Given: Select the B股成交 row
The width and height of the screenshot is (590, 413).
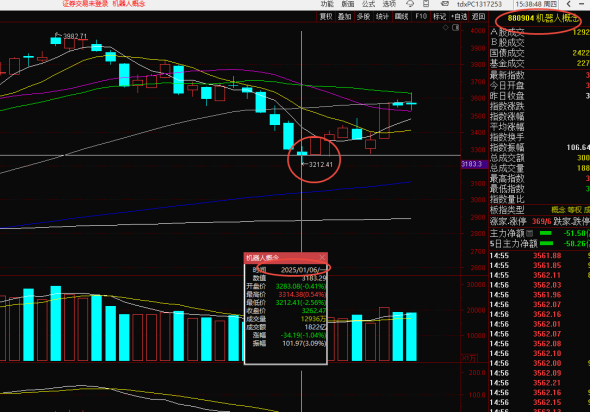Looking at the screenshot, I should pos(540,43).
